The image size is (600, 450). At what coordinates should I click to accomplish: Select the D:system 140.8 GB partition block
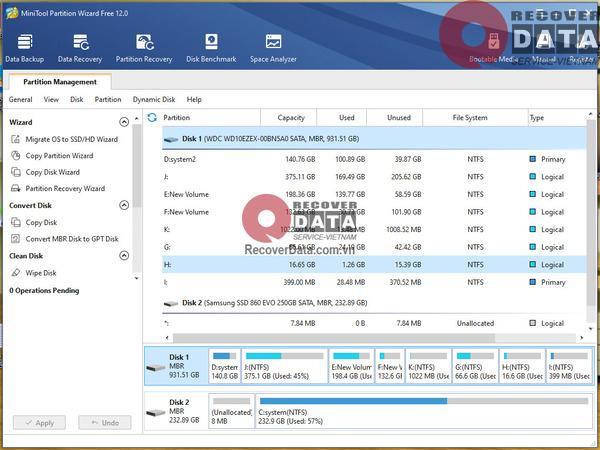click(x=225, y=366)
